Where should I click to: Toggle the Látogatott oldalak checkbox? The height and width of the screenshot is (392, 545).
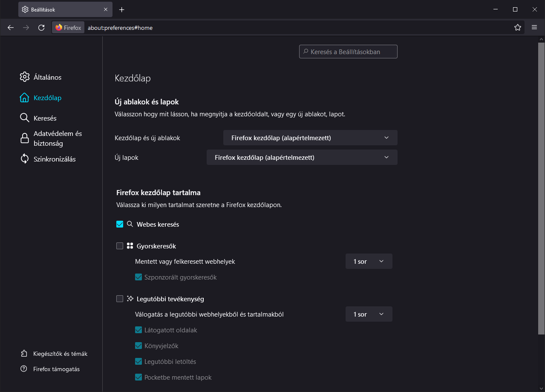tap(138, 330)
